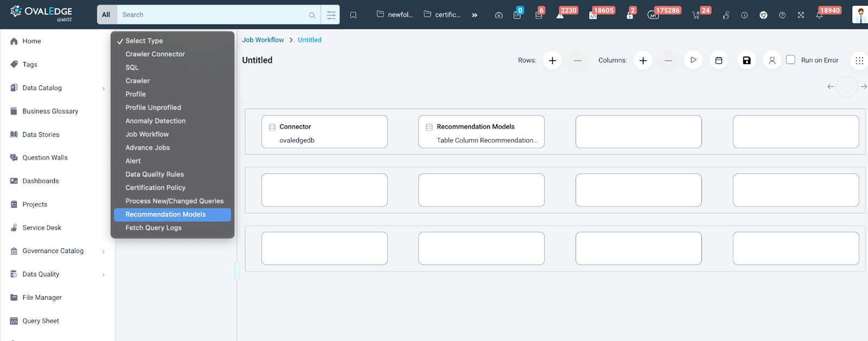Open the schedule calendar icon

coord(719,60)
